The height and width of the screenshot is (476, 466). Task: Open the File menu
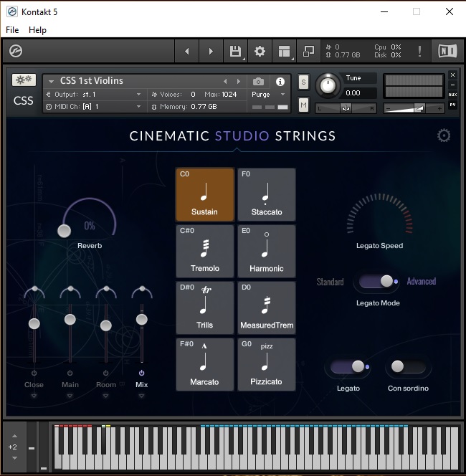click(12, 30)
